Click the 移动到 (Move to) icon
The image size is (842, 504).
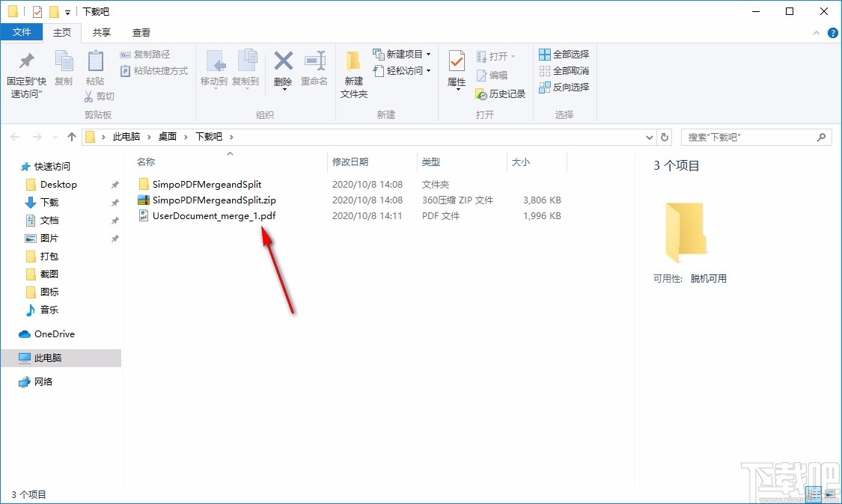[x=214, y=67]
